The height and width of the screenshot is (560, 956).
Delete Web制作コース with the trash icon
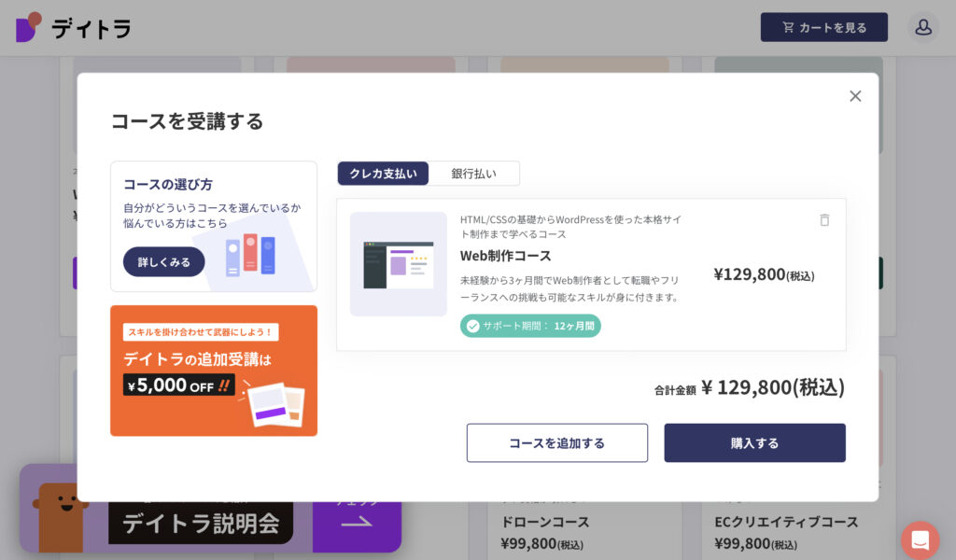(824, 220)
